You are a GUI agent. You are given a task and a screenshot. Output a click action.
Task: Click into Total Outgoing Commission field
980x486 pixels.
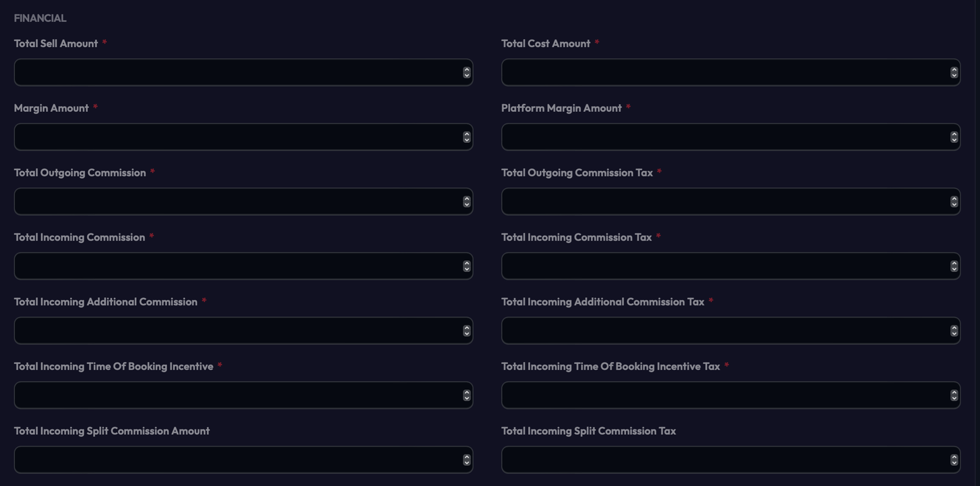point(238,202)
